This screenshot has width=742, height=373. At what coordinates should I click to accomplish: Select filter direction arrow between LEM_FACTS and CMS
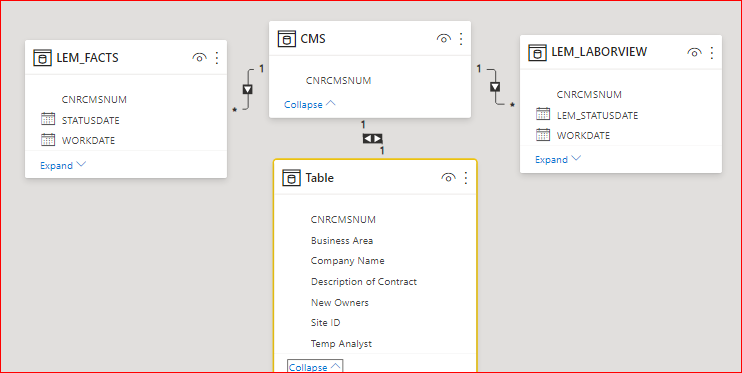coord(247,89)
